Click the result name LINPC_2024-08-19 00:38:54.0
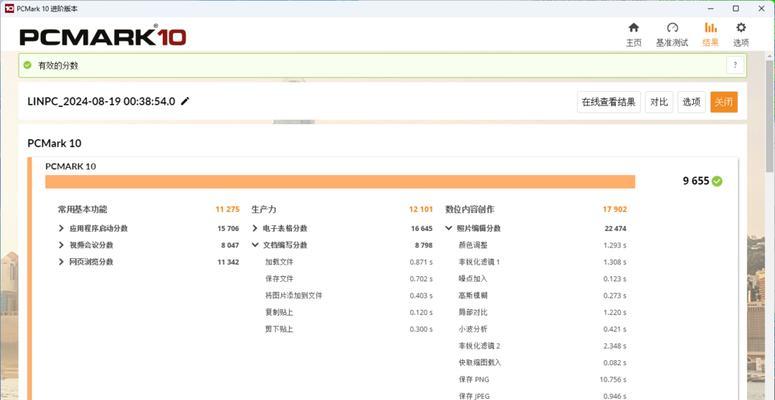 coord(101,101)
